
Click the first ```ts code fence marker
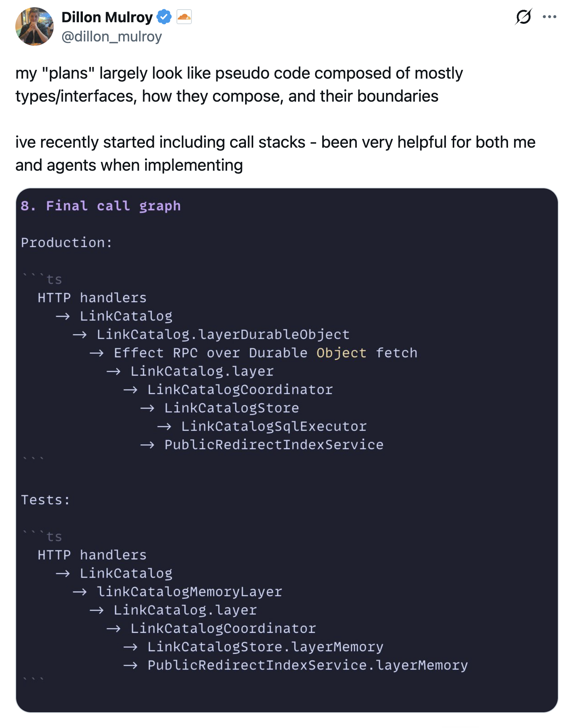coord(42,279)
